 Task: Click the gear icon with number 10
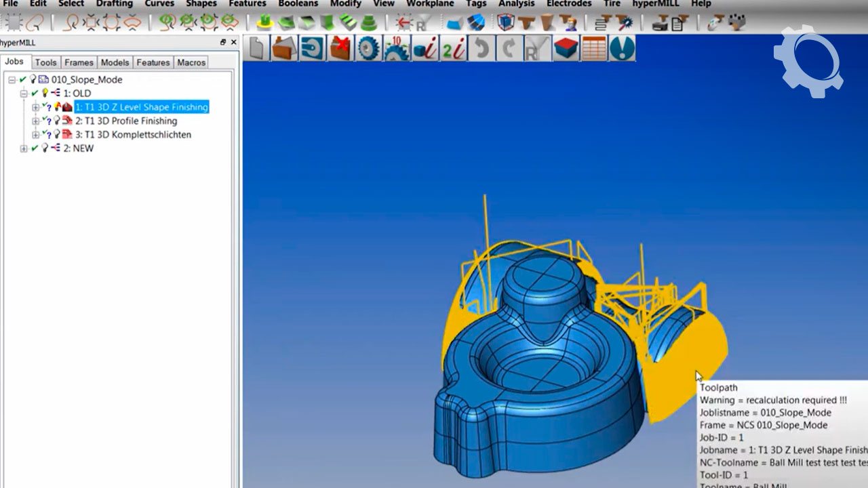[x=397, y=49]
